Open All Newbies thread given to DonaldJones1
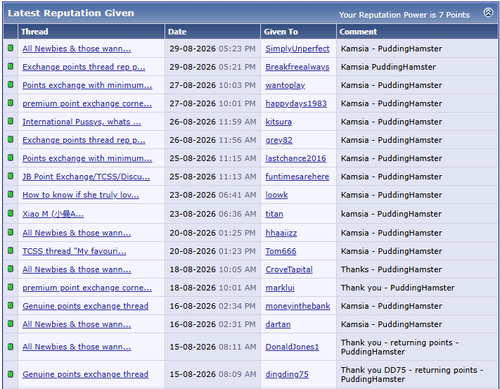The width and height of the screenshot is (500, 389). pyautogui.click(x=77, y=347)
